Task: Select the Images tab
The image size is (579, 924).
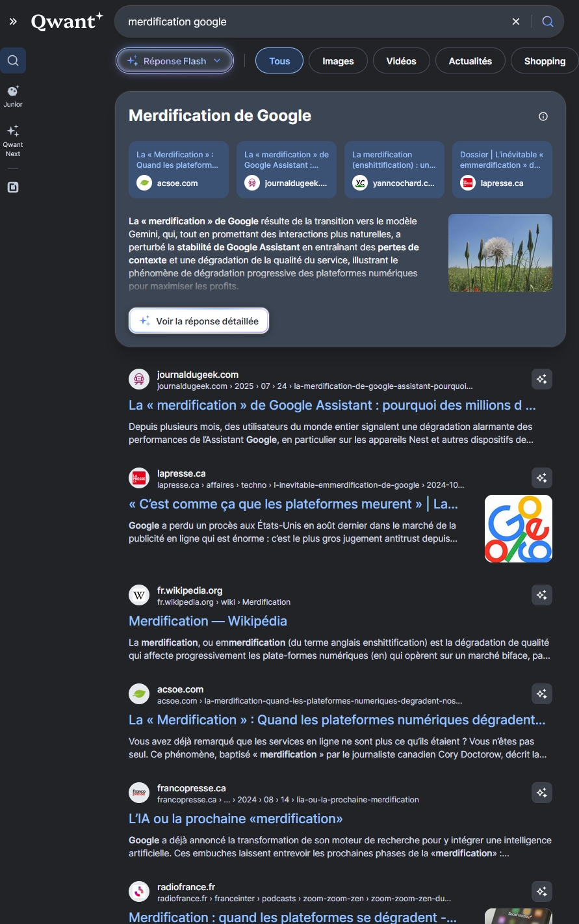Action: pyautogui.click(x=338, y=61)
